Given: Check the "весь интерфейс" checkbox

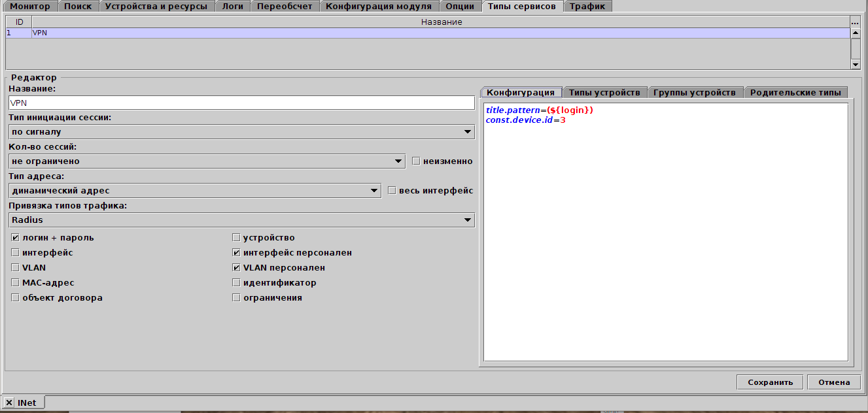Looking at the screenshot, I should [x=392, y=190].
